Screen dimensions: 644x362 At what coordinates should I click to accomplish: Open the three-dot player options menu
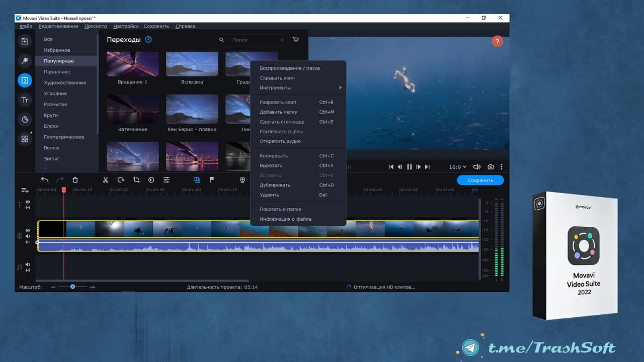click(x=501, y=167)
